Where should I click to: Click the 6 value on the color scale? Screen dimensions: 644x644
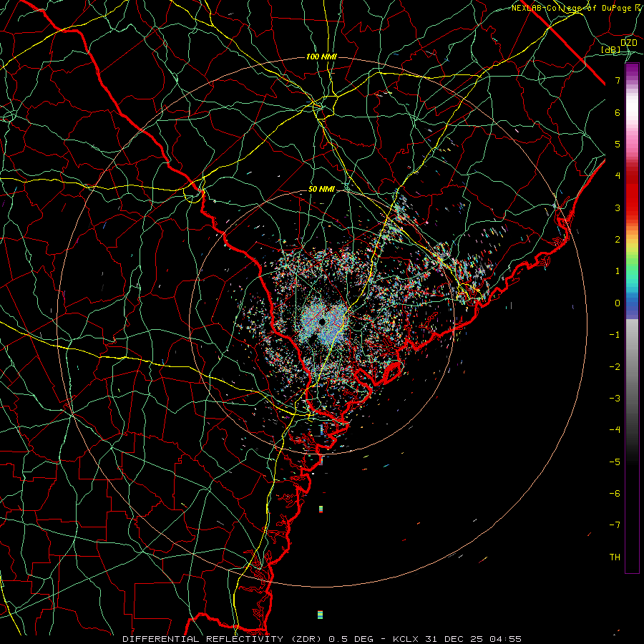618,112
